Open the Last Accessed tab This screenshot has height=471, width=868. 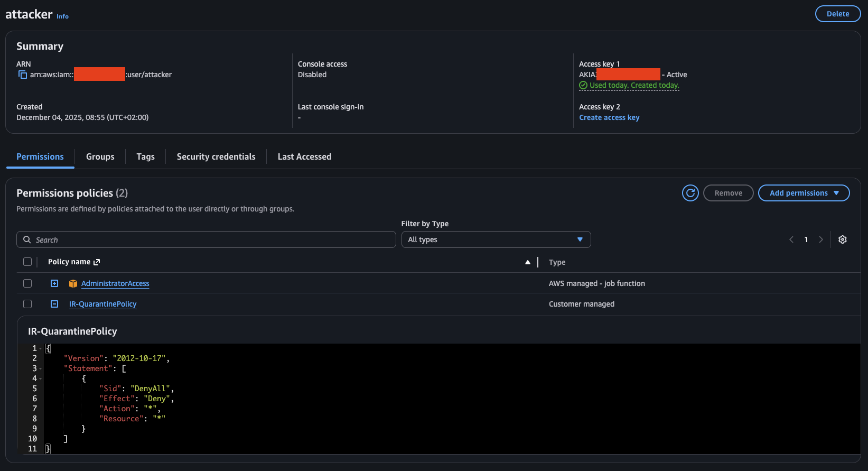304,156
